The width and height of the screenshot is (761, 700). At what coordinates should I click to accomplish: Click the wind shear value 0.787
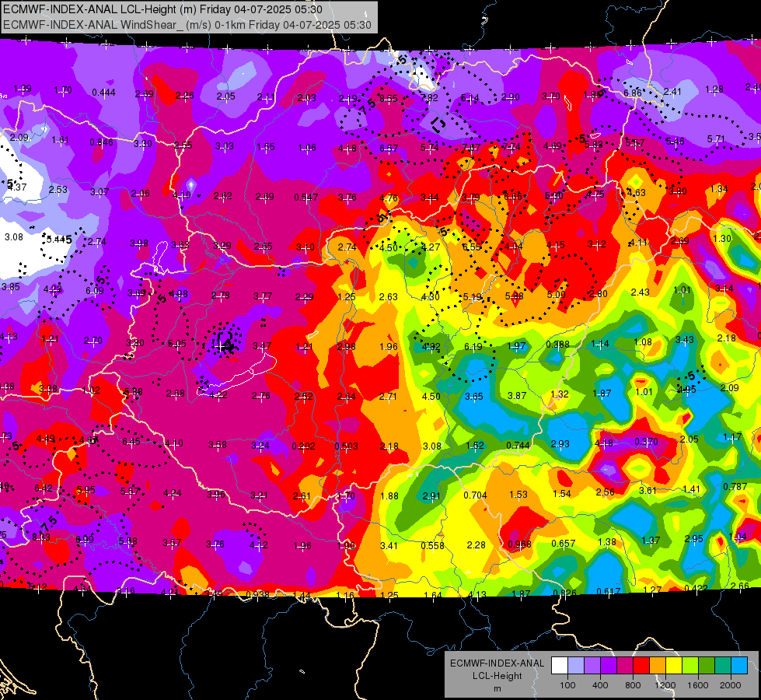click(x=735, y=487)
